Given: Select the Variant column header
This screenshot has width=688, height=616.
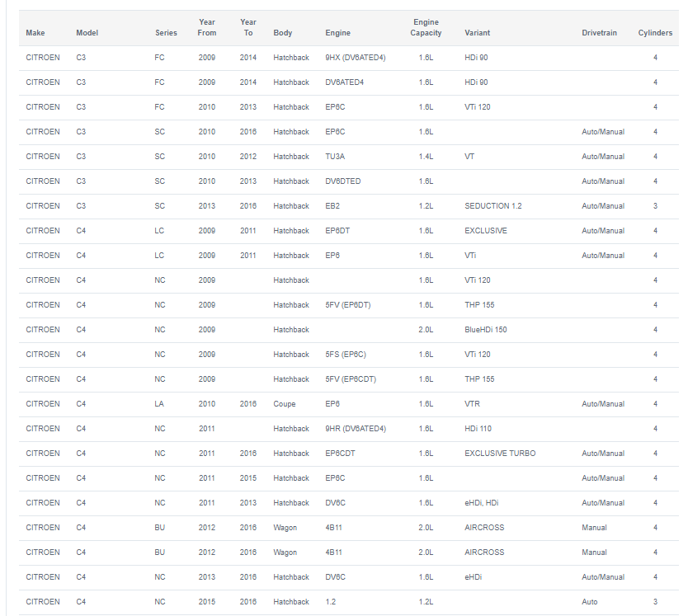Looking at the screenshot, I should 477,33.
